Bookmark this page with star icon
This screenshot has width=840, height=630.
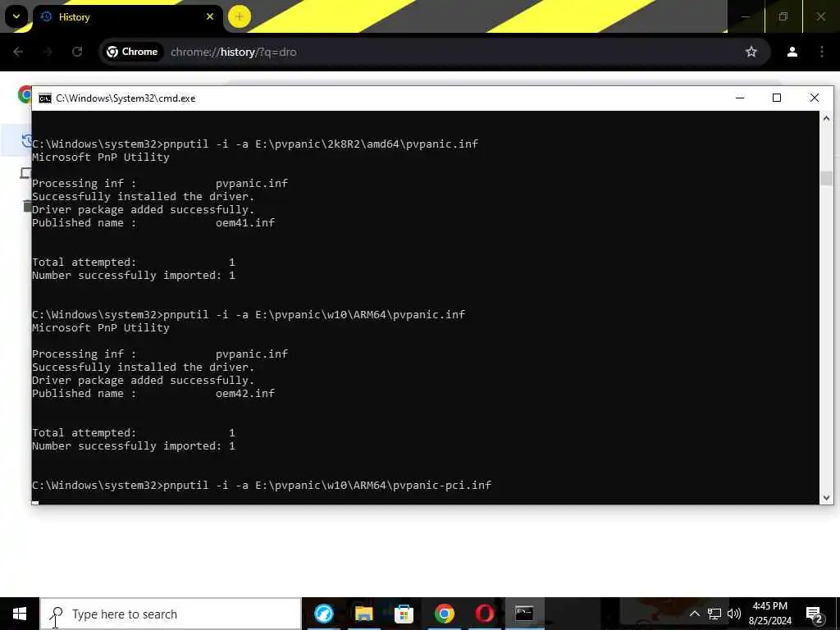tap(751, 52)
